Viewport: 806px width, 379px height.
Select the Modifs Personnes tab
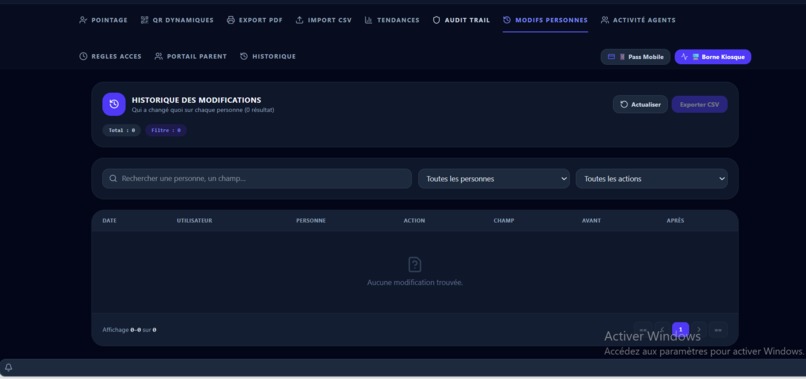(x=545, y=20)
